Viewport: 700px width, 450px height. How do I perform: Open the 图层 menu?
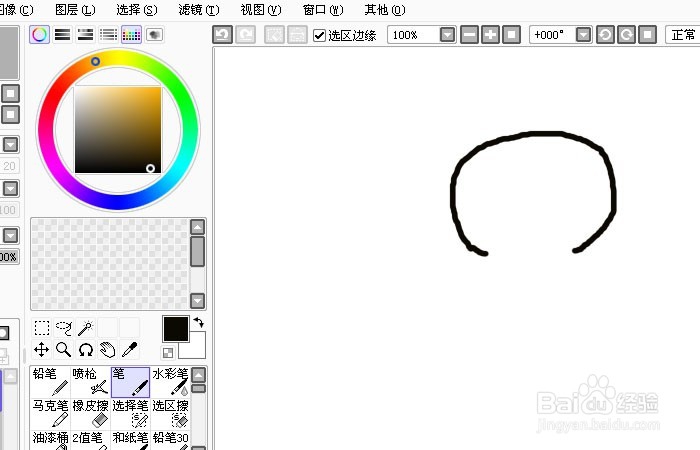click(75, 9)
